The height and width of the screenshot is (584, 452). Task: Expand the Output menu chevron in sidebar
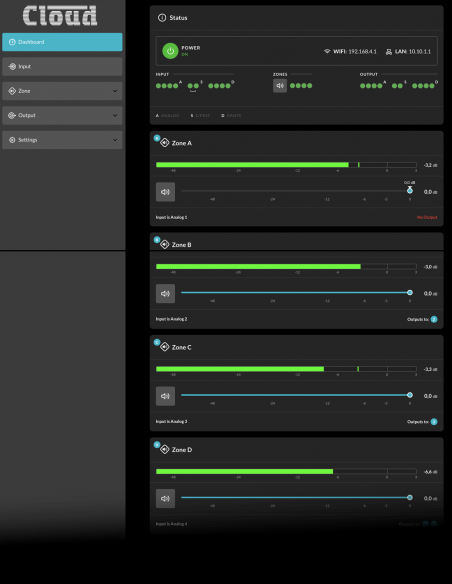click(x=115, y=115)
